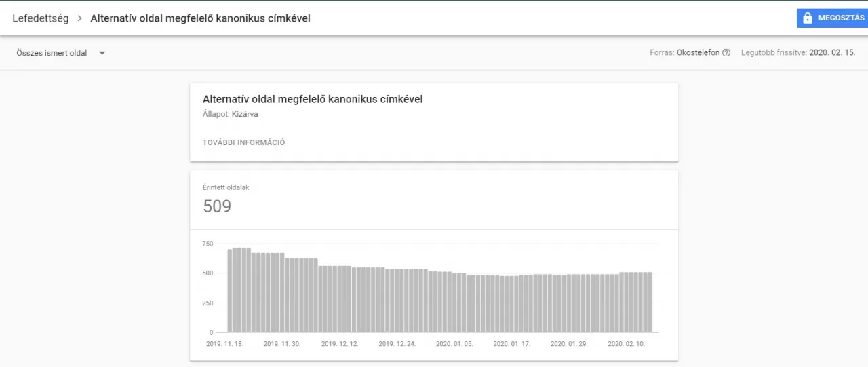Click the 500 y-axis value
Screen dimensions: 868x367
208,273
